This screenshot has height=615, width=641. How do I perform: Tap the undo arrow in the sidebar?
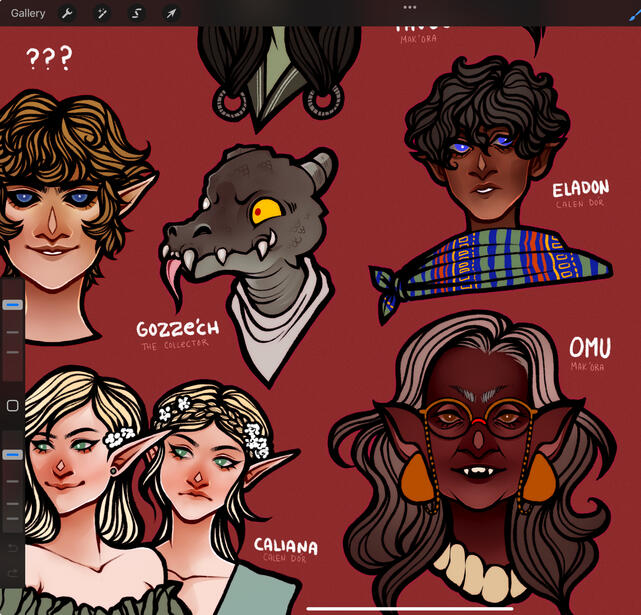[x=13, y=549]
